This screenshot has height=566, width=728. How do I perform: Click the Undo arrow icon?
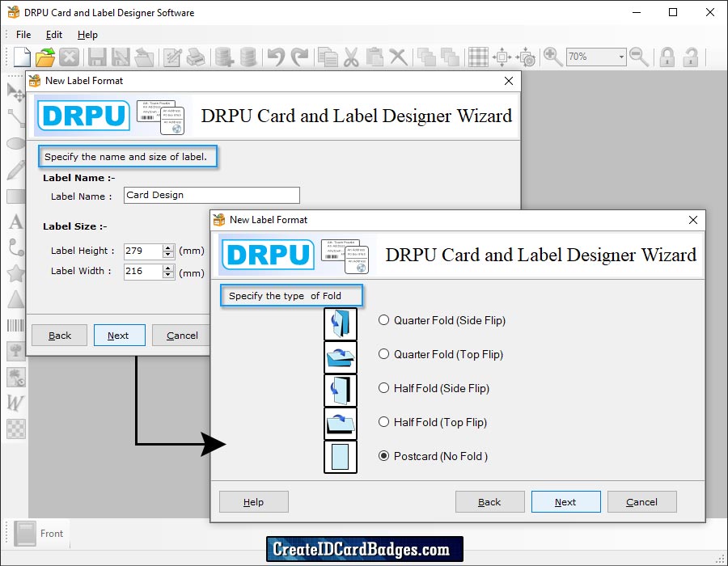276,57
